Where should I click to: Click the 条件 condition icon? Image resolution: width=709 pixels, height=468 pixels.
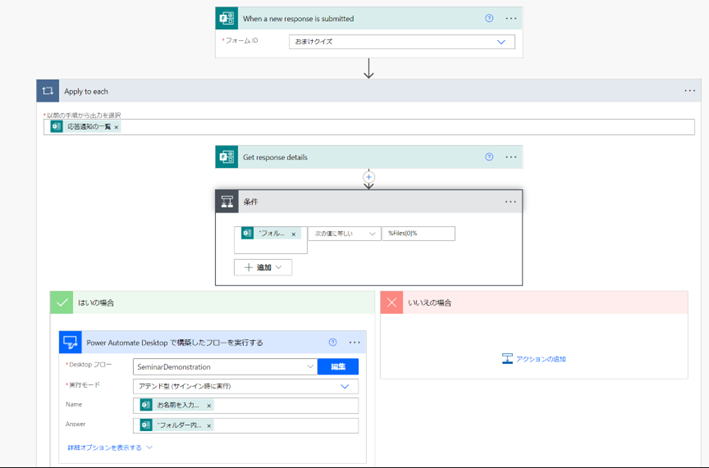tap(227, 202)
